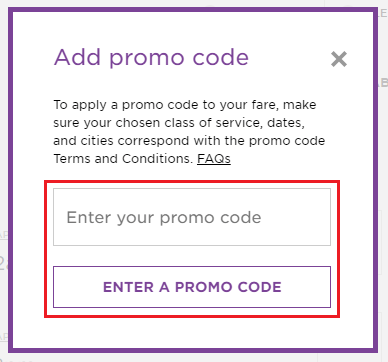Click the 'PROMO CODE' label on the button
The image size is (388, 362).
click(228, 287)
